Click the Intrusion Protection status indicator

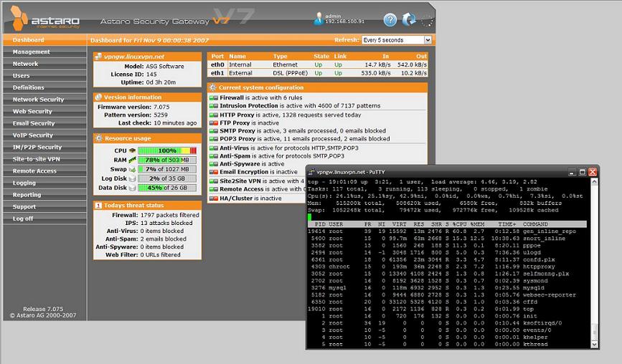pyautogui.click(x=213, y=106)
